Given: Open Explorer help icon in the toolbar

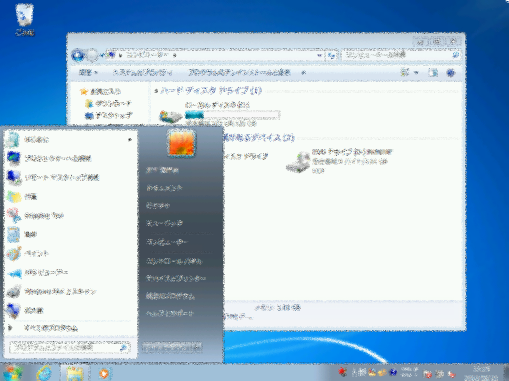Looking at the screenshot, I should click(x=451, y=73).
